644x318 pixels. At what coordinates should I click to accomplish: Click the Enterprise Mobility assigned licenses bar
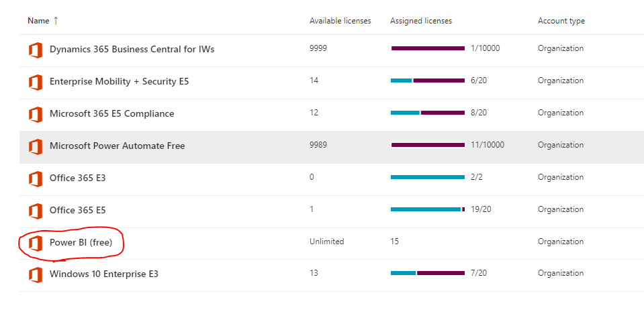[428, 81]
